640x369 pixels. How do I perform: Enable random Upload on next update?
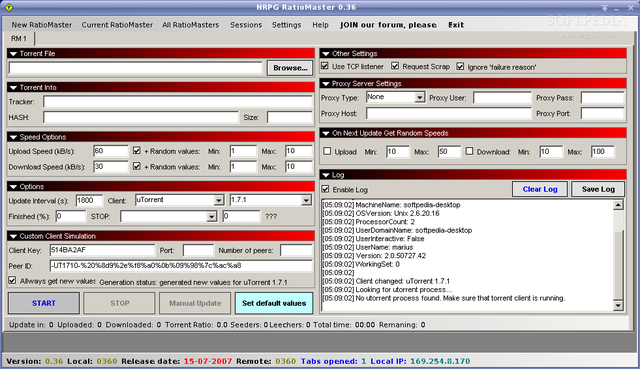pyautogui.click(x=327, y=151)
